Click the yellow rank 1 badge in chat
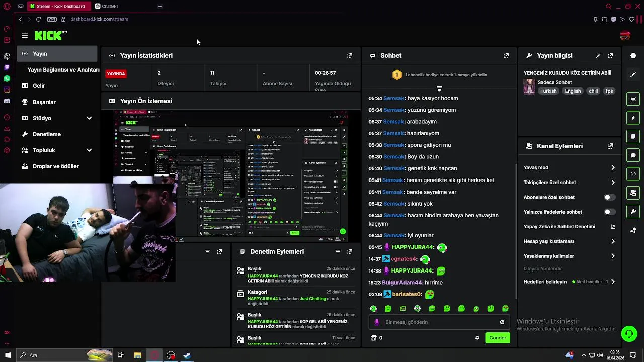Viewport: 644px width, 362px height. click(x=397, y=75)
